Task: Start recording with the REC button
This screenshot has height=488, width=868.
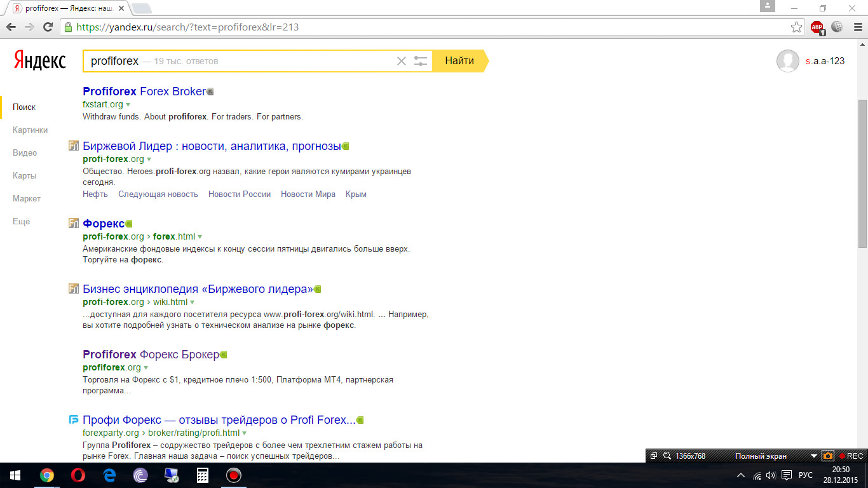Action: pyautogui.click(x=851, y=456)
